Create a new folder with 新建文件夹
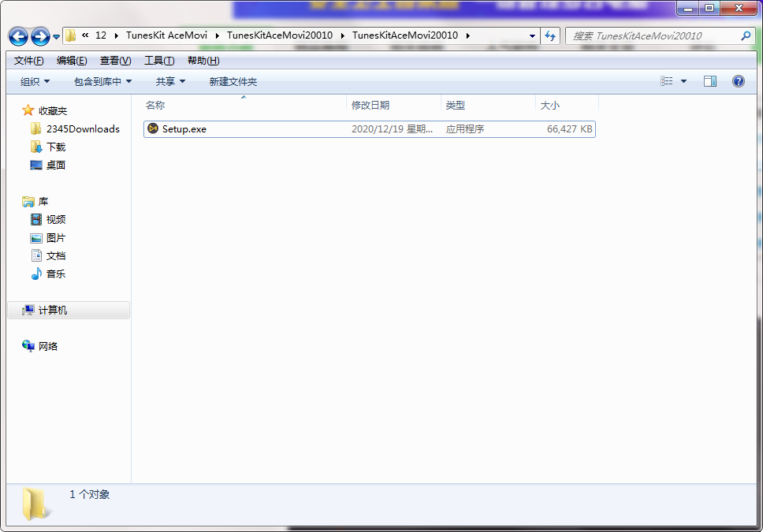 233,81
